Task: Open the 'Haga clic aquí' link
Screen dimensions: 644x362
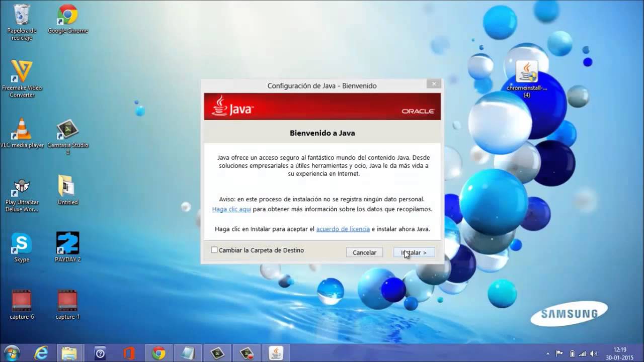Action: [231, 209]
